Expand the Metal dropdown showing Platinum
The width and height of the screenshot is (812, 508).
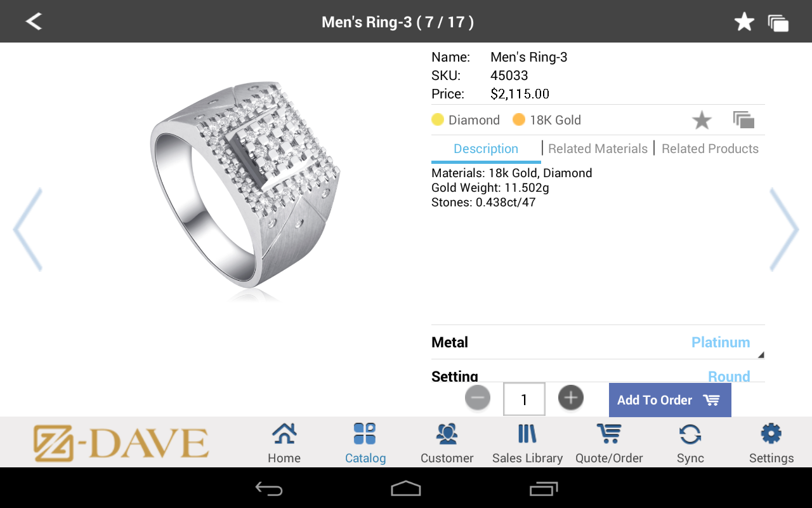point(598,342)
